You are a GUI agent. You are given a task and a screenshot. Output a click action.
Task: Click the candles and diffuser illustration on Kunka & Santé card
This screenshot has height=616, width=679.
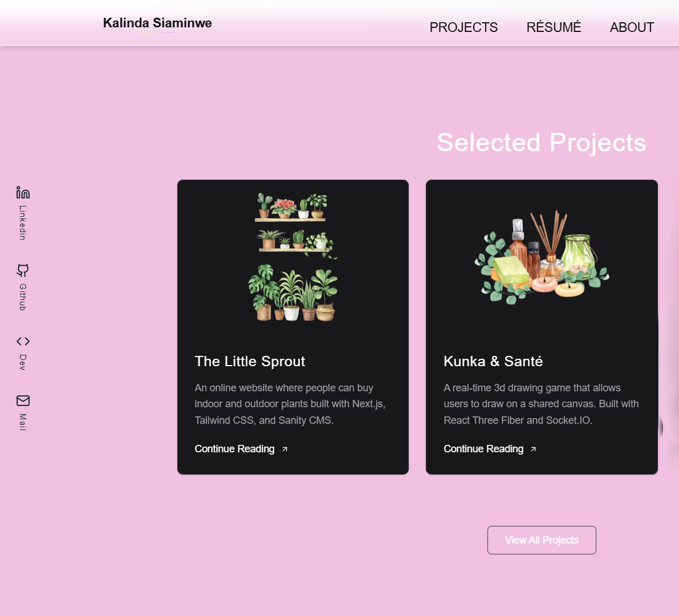click(542, 257)
